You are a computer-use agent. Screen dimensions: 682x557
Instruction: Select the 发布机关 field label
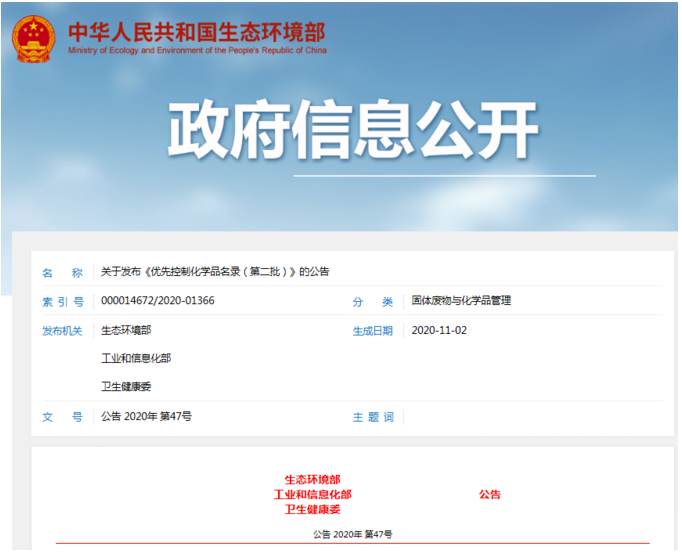coord(62,331)
